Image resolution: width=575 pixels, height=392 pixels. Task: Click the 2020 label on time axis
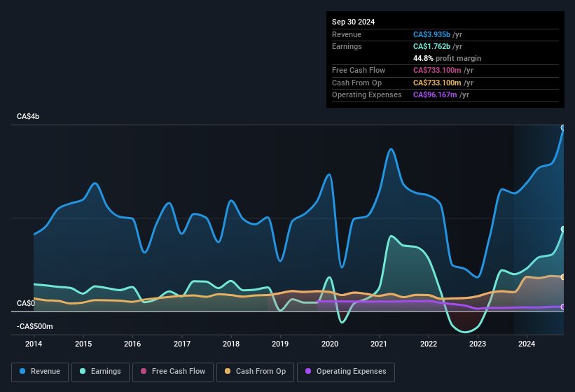click(330, 344)
